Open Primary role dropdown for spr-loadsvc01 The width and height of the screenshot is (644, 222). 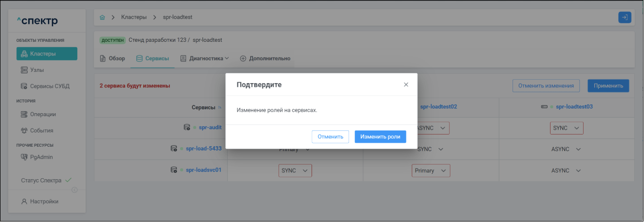coord(431,171)
